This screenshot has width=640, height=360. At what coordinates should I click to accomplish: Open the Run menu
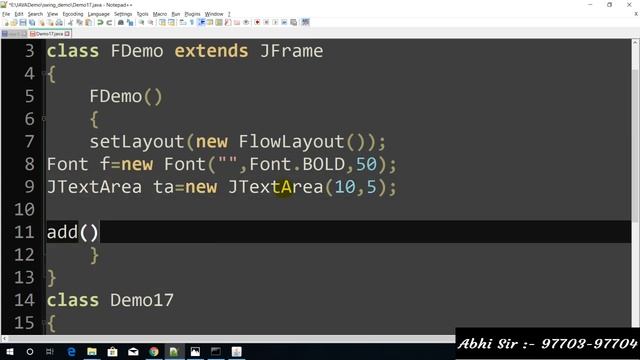176,14
